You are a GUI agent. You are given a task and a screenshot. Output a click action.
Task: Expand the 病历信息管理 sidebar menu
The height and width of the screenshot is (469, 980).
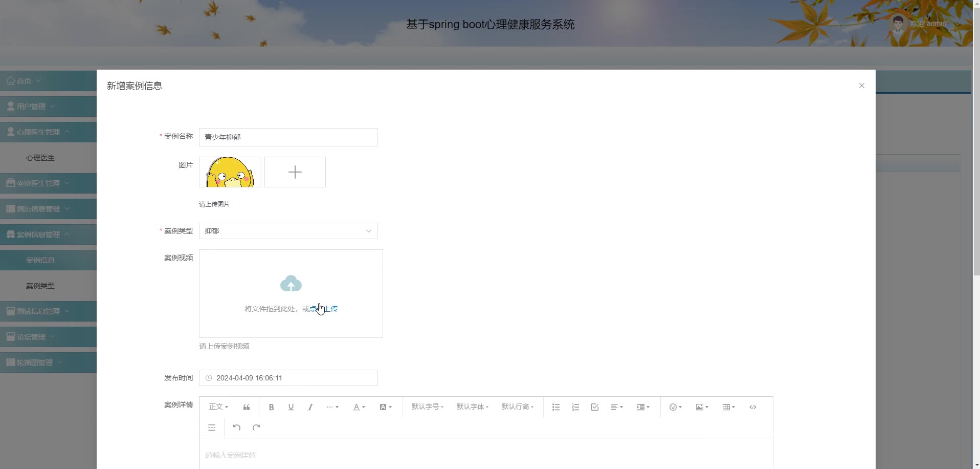click(x=48, y=209)
